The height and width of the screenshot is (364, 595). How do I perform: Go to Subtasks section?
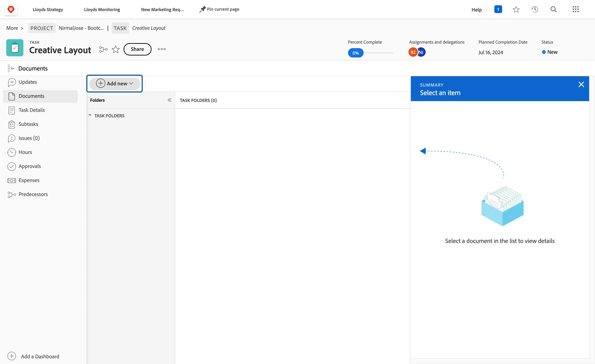coord(40,124)
